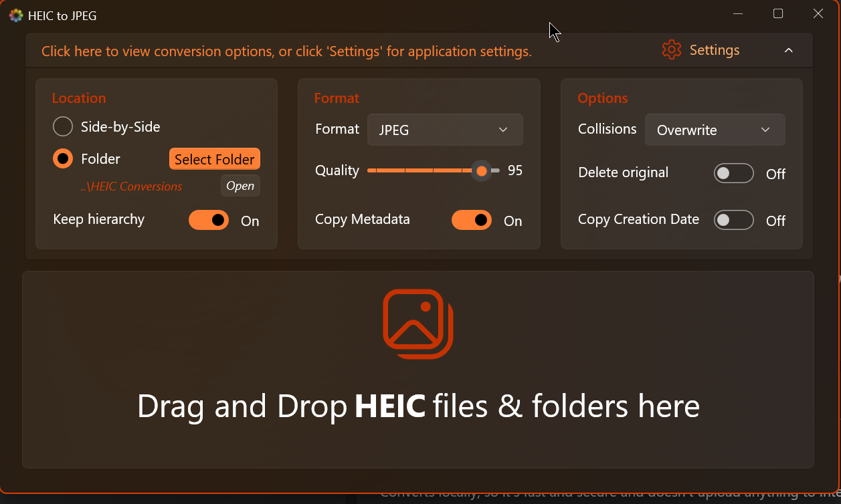Click the Settings gear icon
Viewport: 841px width, 504px height.
671,50
